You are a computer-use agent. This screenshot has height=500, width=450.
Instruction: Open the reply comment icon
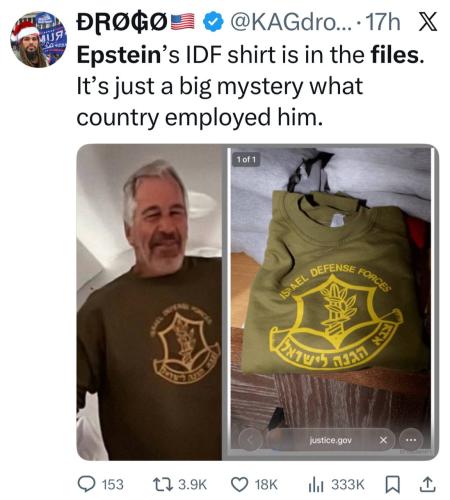86,484
